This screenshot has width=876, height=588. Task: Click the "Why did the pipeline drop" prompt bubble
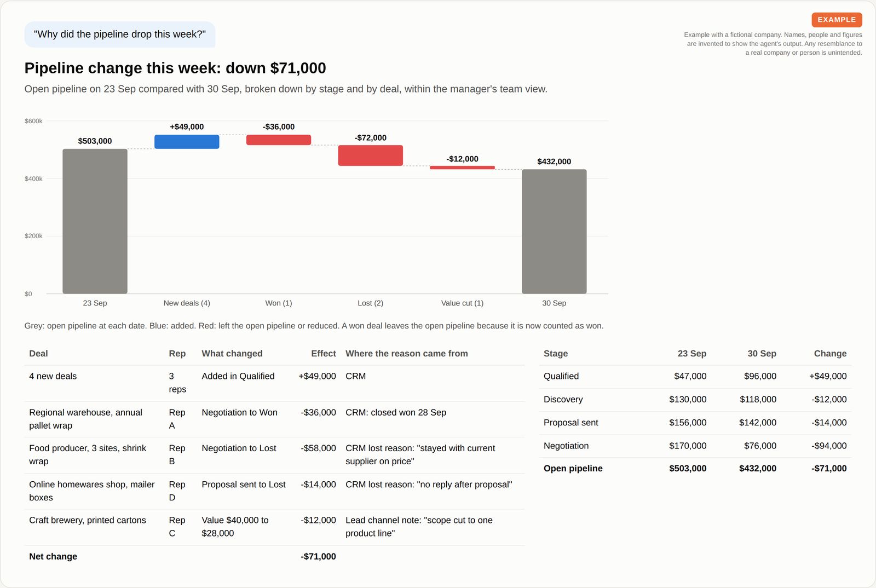click(120, 34)
